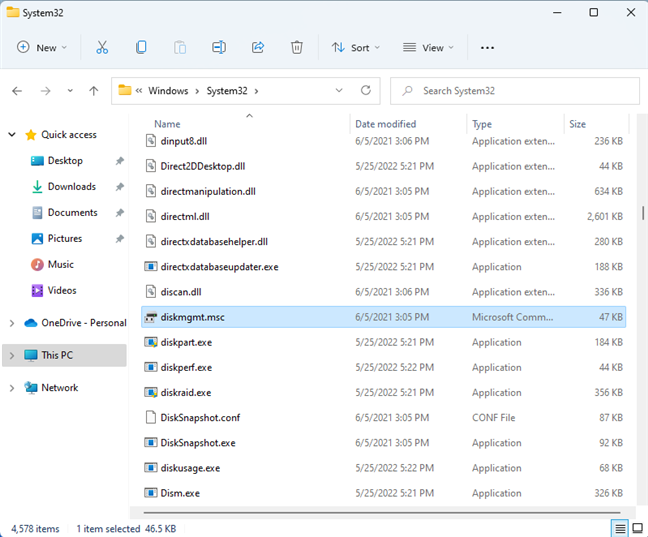The image size is (648, 537).
Task: Click the Rename icon in toolbar
Action: (219, 48)
